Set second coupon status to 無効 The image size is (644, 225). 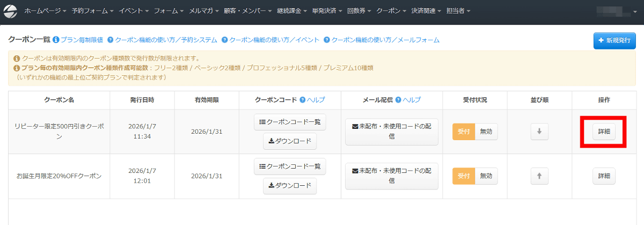pos(486,176)
